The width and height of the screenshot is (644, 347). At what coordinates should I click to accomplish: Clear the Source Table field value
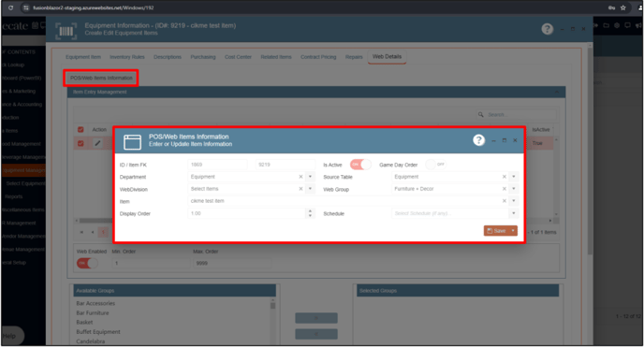click(505, 177)
